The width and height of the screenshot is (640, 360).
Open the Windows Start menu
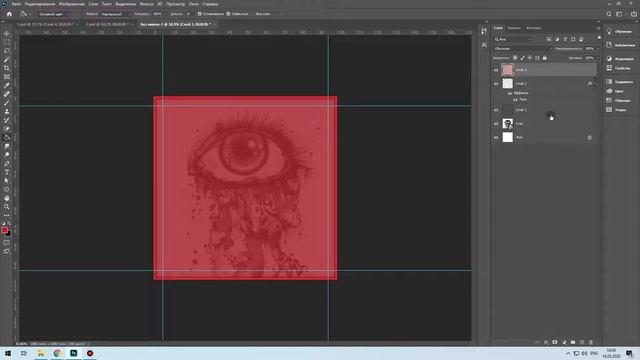pos(8,353)
